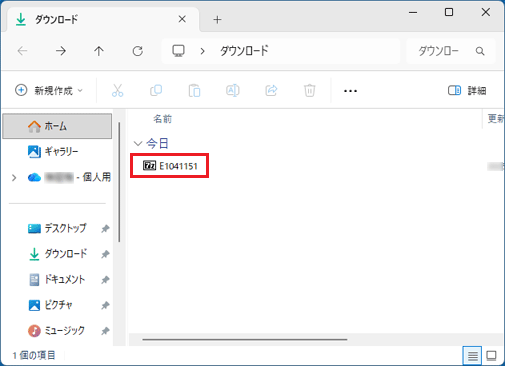The image size is (505, 366).
Task: Click ダウンロード in the address bar
Action: point(244,51)
